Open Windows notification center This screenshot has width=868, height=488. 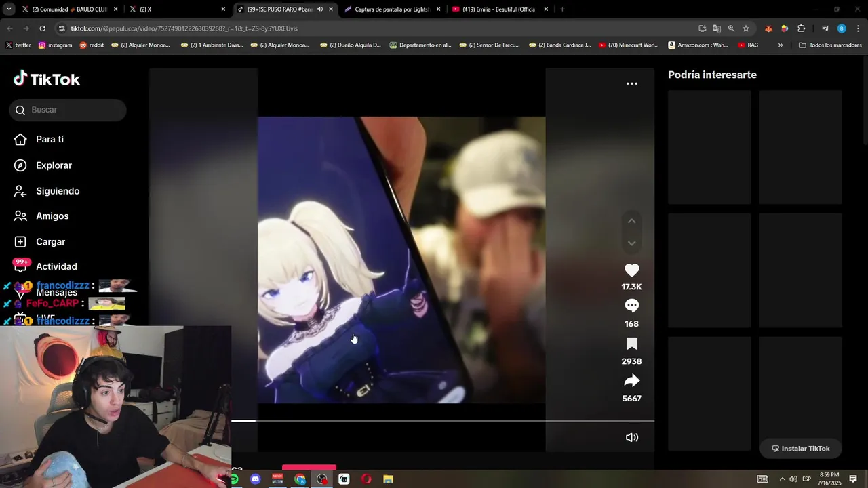[x=853, y=479]
